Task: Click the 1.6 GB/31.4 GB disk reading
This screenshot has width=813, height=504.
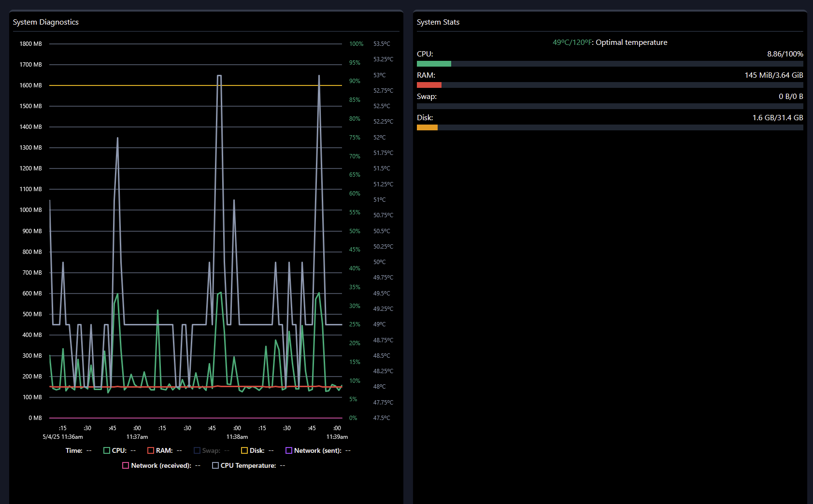Action: tap(777, 118)
